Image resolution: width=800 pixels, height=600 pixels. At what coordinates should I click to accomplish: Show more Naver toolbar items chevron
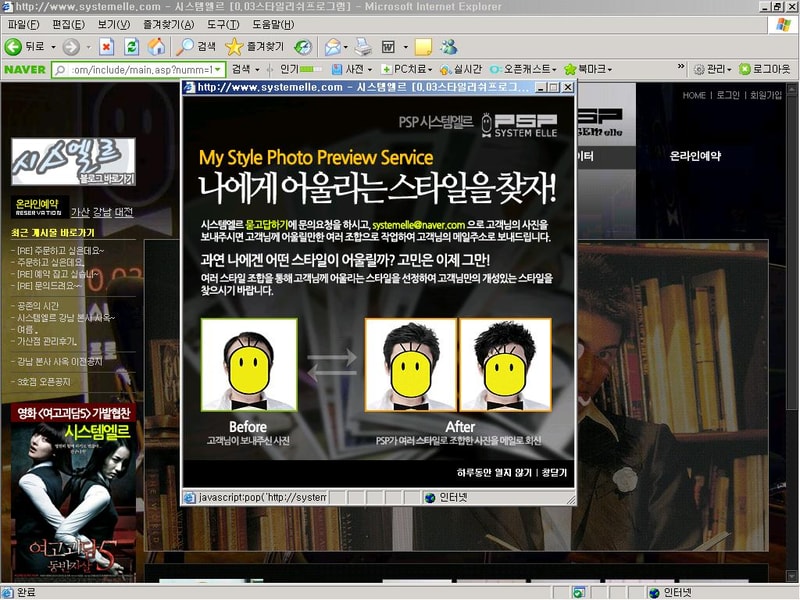coord(681,66)
